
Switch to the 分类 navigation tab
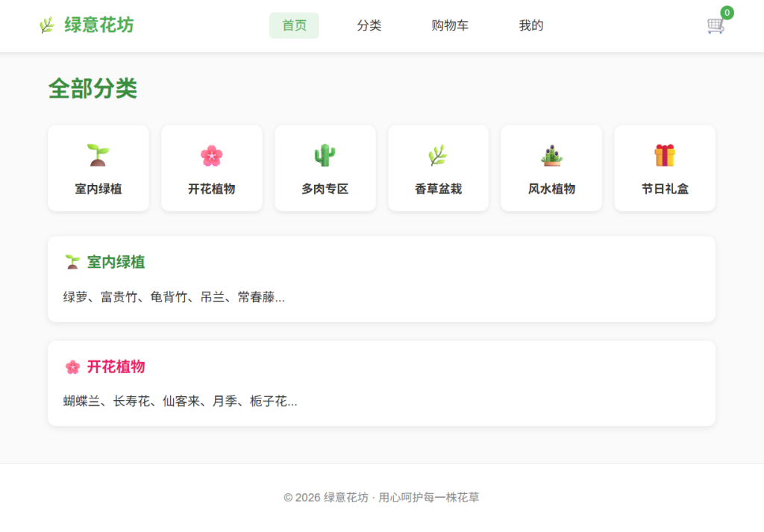point(369,25)
